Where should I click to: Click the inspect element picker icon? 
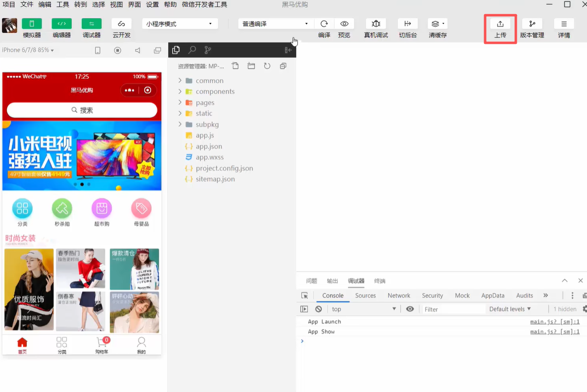tap(305, 296)
